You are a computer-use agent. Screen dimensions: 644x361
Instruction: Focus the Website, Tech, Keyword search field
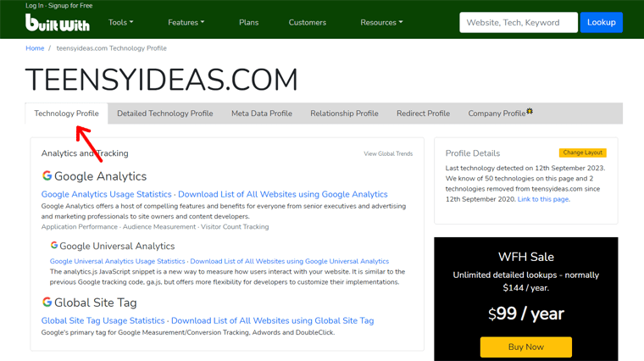pos(519,22)
